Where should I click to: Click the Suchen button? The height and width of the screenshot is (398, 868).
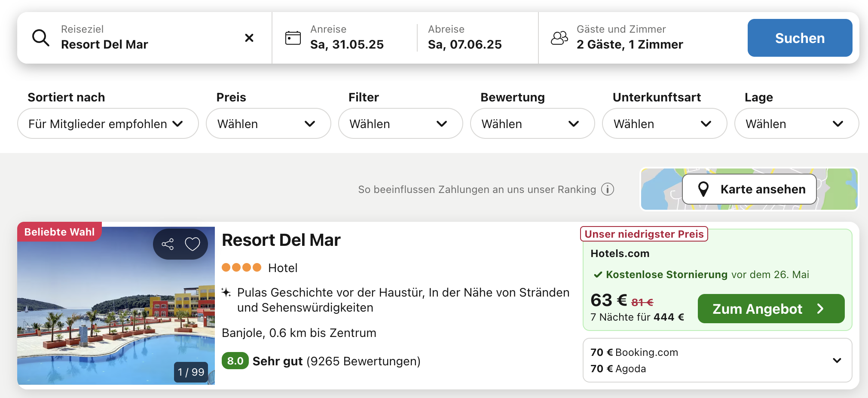pyautogui.click(x=800, y=38)
